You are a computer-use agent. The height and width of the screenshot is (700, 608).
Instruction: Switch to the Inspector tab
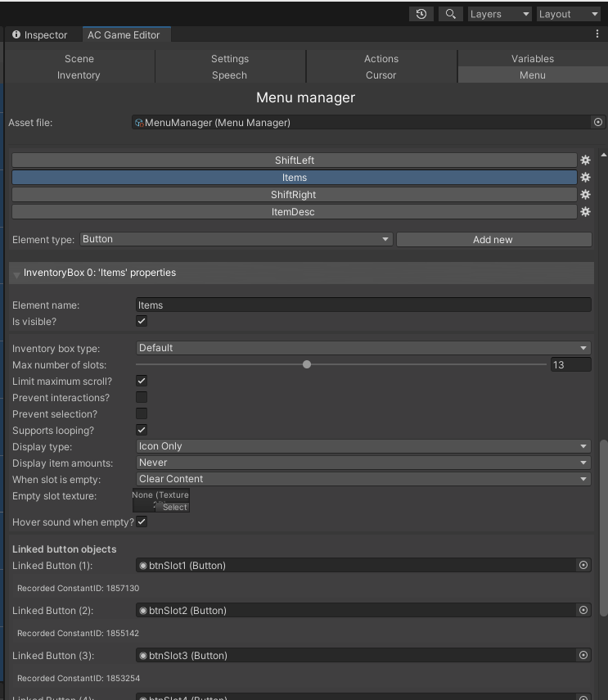click(40, 35)
